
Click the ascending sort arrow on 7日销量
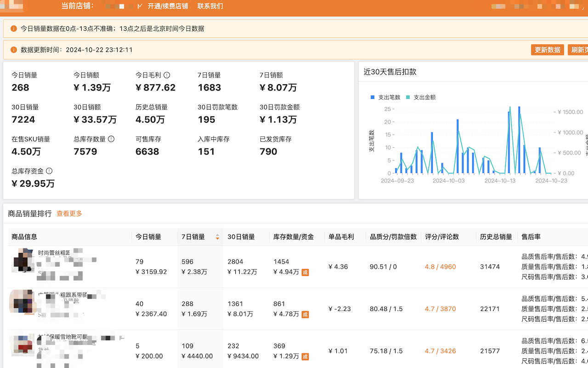click(x=217, y=235)
